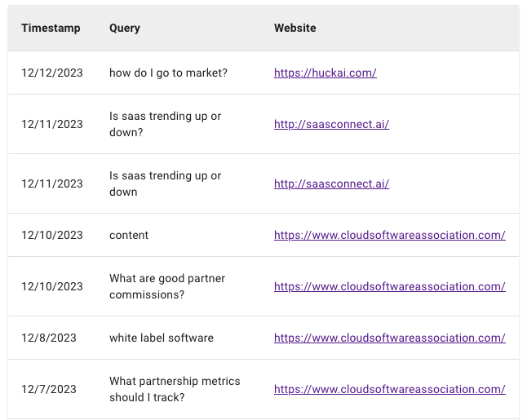Click the Website column header

click(x=294, y=28)
